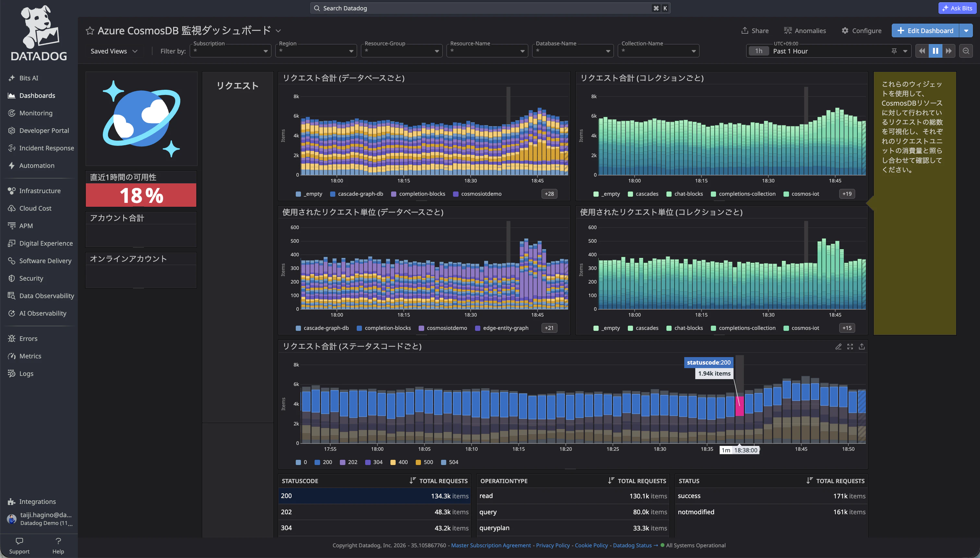The image size is (980, 558).
Task: Open the Bits AI sidebar icon
Action: [x=11, y=78]
